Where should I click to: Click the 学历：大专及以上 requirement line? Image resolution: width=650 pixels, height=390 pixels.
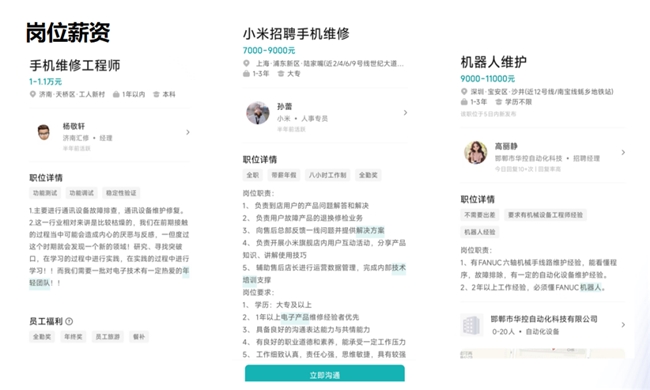(277, 305)
